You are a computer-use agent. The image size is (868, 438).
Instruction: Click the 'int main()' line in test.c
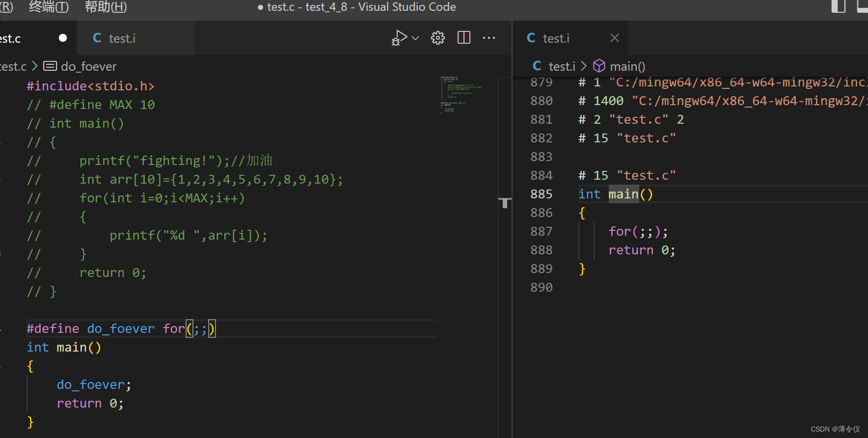point(64,347)
